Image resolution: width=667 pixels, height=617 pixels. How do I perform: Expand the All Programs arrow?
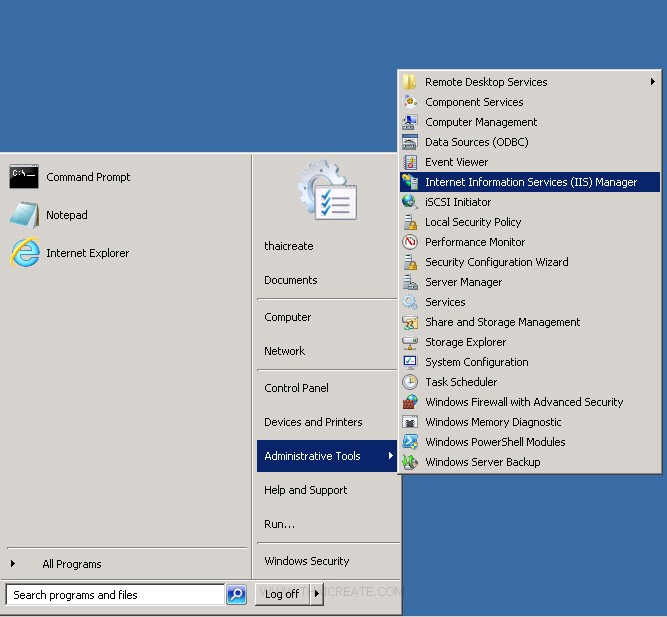pyautogui.click(x=13, y=563)
